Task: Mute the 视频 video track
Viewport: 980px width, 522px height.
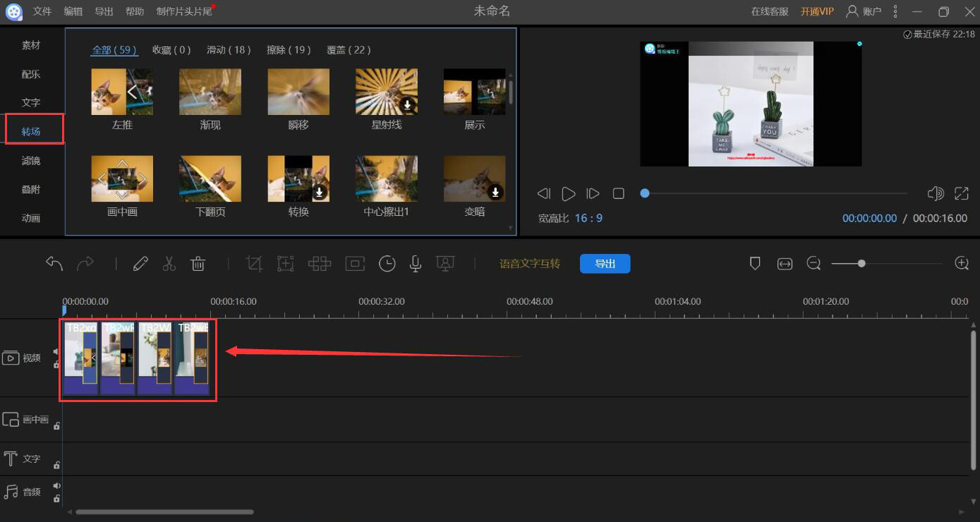Action: click(56, 351)
